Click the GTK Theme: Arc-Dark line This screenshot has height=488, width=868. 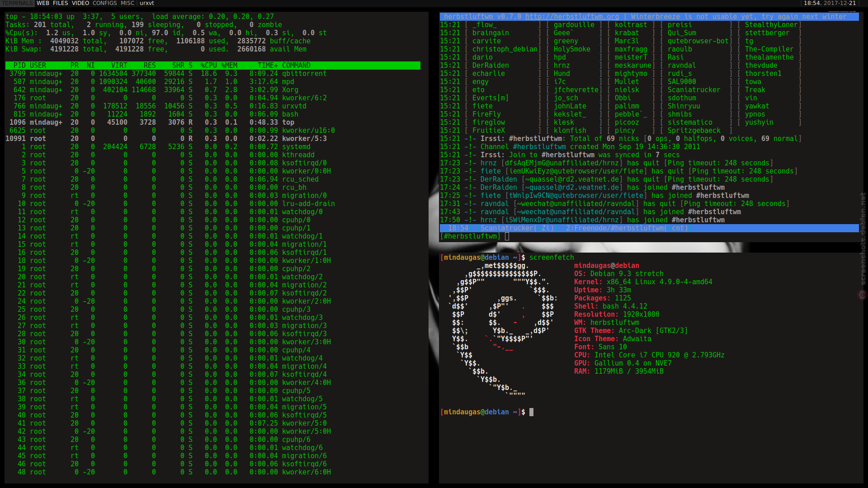(631, 331)
